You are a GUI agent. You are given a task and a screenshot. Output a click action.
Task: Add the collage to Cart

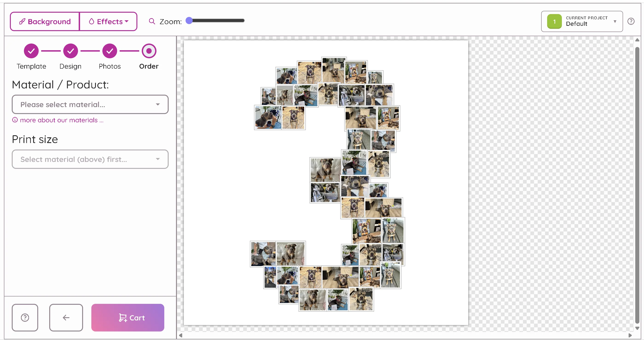[x=128, y=317]
